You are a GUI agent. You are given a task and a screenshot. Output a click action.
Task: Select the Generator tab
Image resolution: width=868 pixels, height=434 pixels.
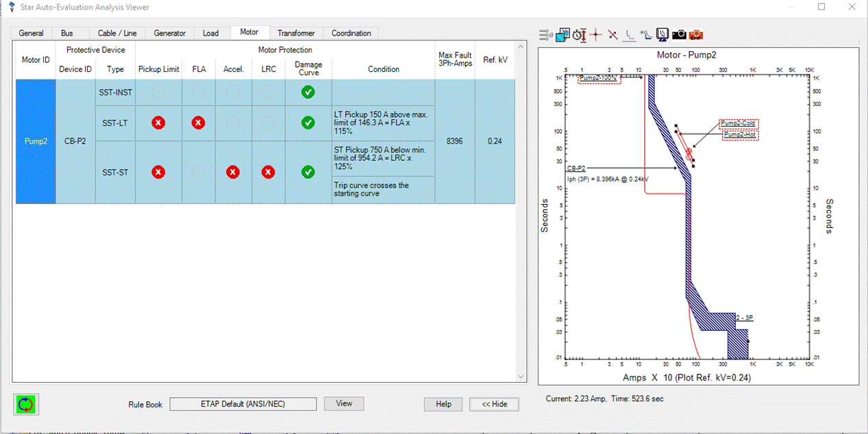169,32
